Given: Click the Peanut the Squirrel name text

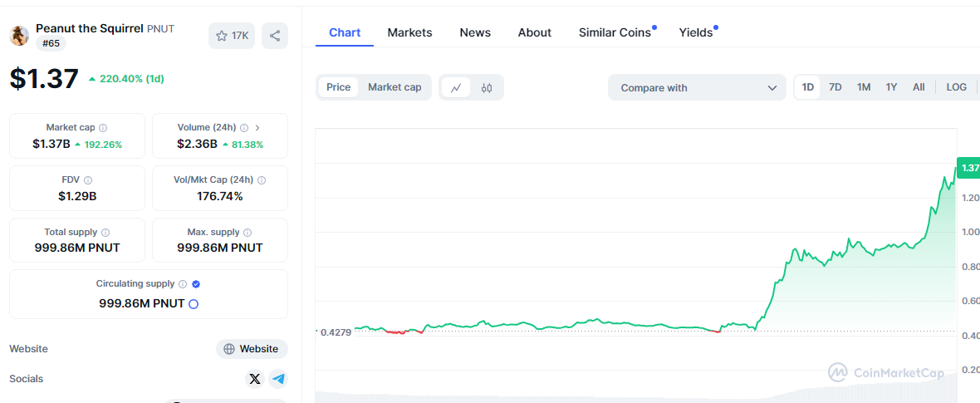Looking at the screenshot, I should coord(90,28).
